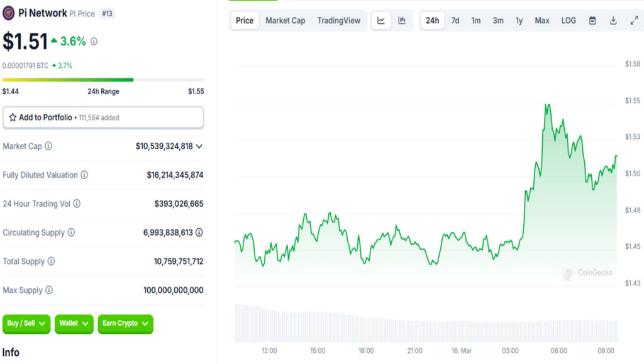Click the $10,539,324,818 market cap value

coord(164,146)
